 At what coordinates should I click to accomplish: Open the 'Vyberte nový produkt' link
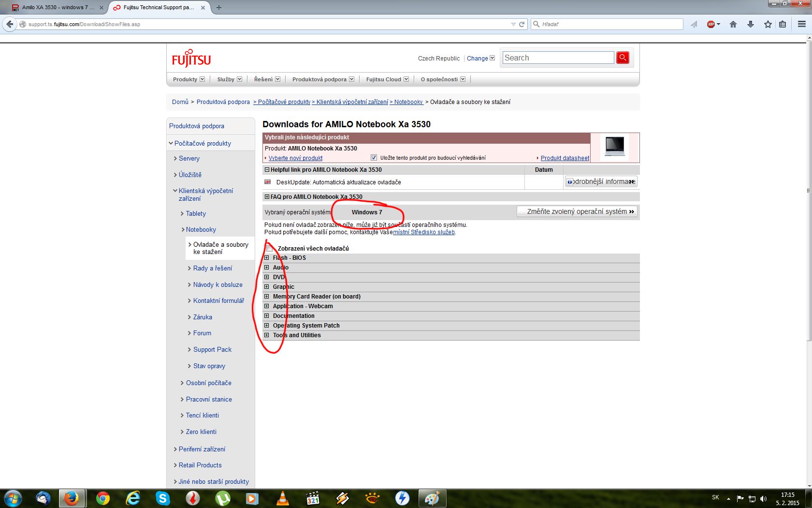(295, 158)
